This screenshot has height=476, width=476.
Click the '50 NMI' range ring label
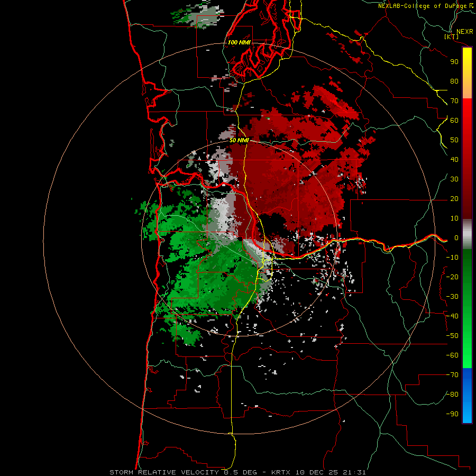(x=239, y=140)
